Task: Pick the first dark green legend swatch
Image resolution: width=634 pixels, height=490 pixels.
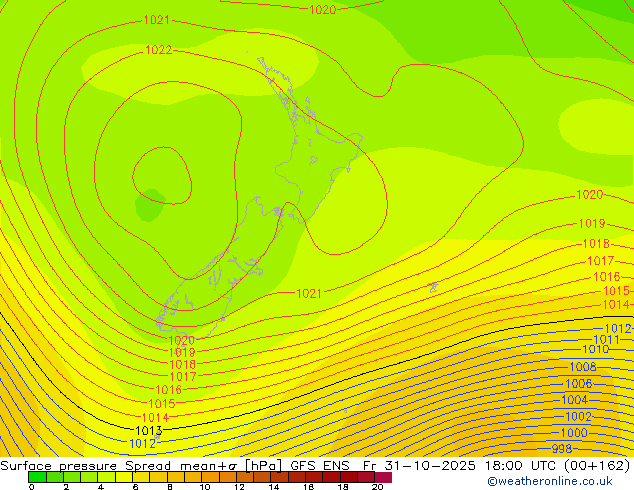Action: (37, 477)
